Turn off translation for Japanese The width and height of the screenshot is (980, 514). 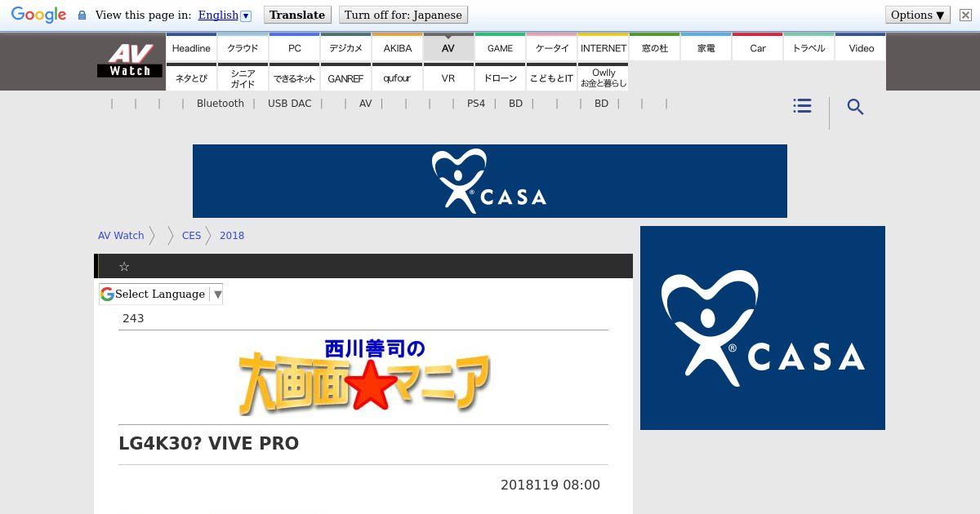tap(403, 15)
